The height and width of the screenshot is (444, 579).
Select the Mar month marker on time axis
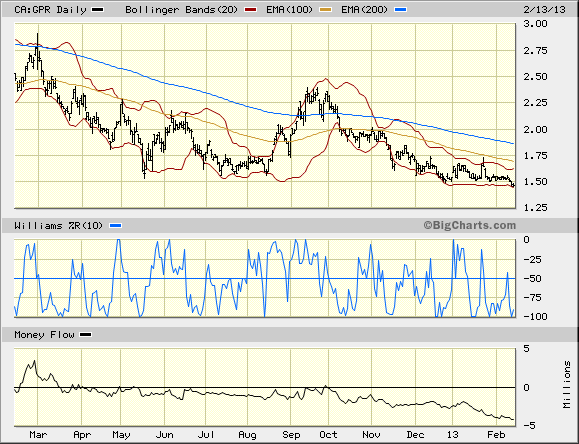click(38, 435)
